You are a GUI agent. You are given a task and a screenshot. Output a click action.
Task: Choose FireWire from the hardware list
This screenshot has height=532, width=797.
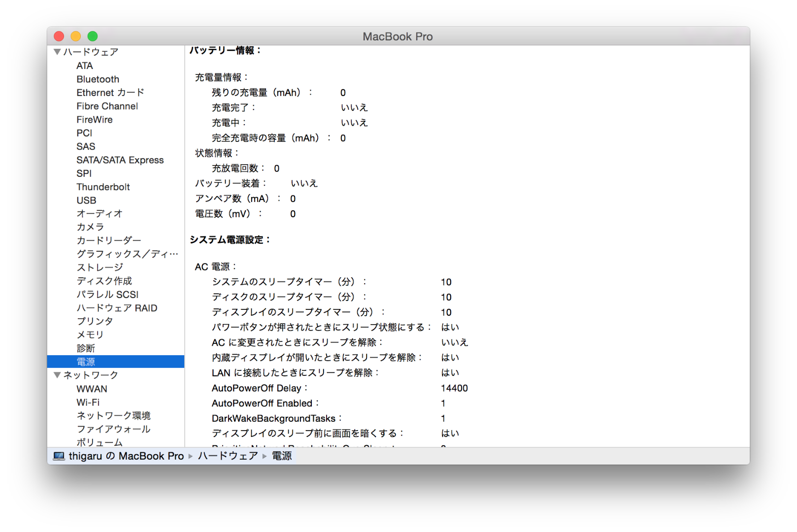[x=95, y=119]
